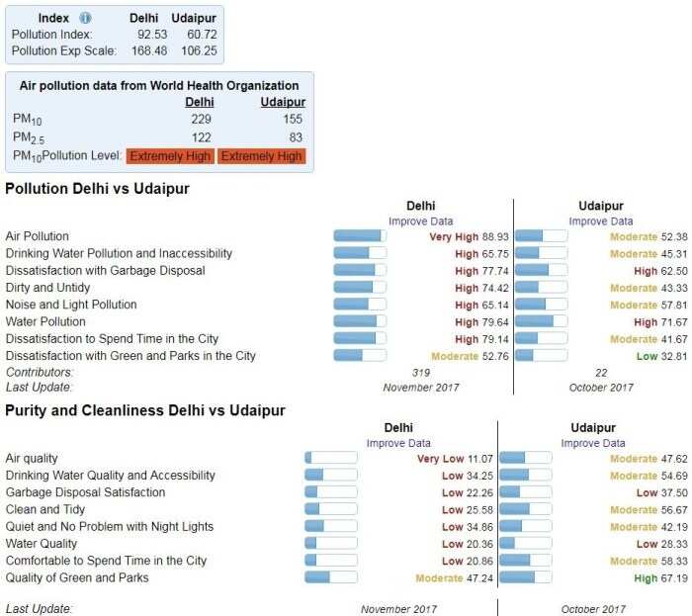This screenshot has width=692, height=616.
Task: Click Delhi's Air quality progress bar
Action: click(x=331, y=458)
